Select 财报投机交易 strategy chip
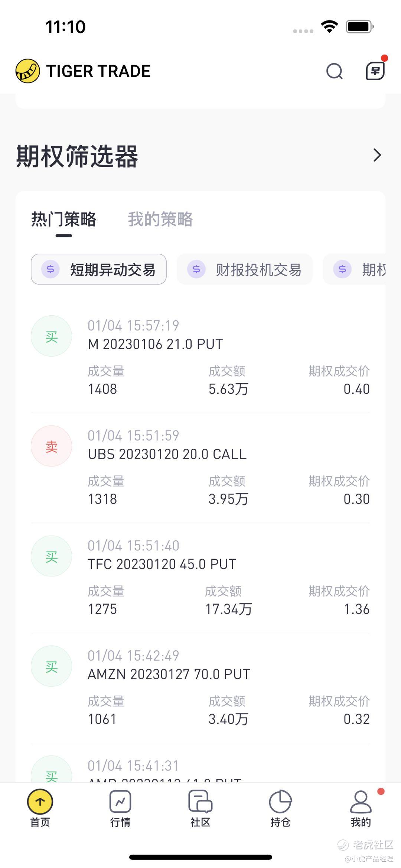Image resolution: width=401 pixels, height=868 pixels. (245, 269)
